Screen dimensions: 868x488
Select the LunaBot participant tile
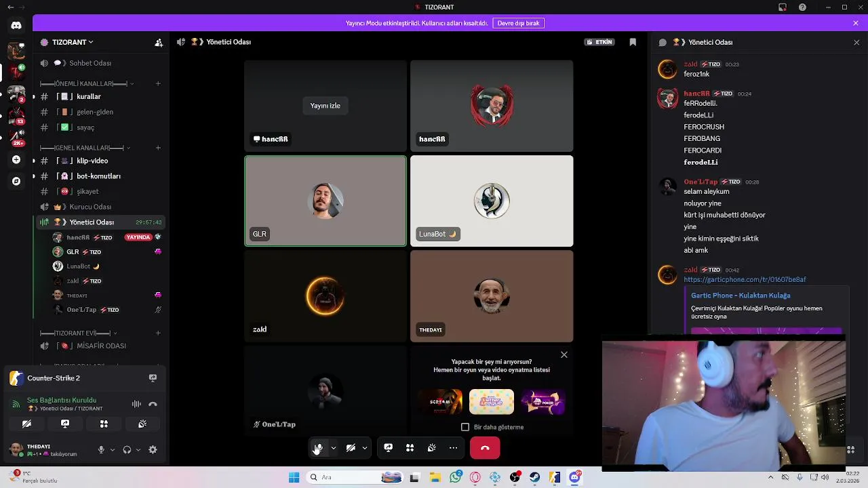pos(492,201)
